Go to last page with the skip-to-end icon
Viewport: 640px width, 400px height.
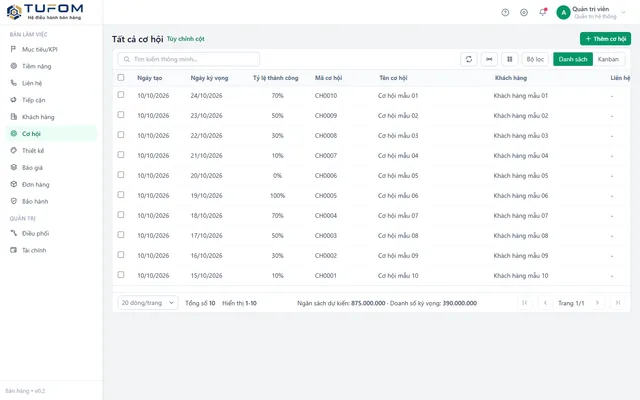(x=618, y=303)
